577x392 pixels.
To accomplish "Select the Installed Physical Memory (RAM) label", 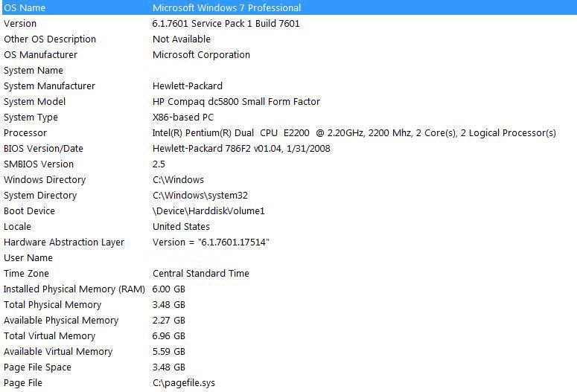I will [x=74, y=289].
